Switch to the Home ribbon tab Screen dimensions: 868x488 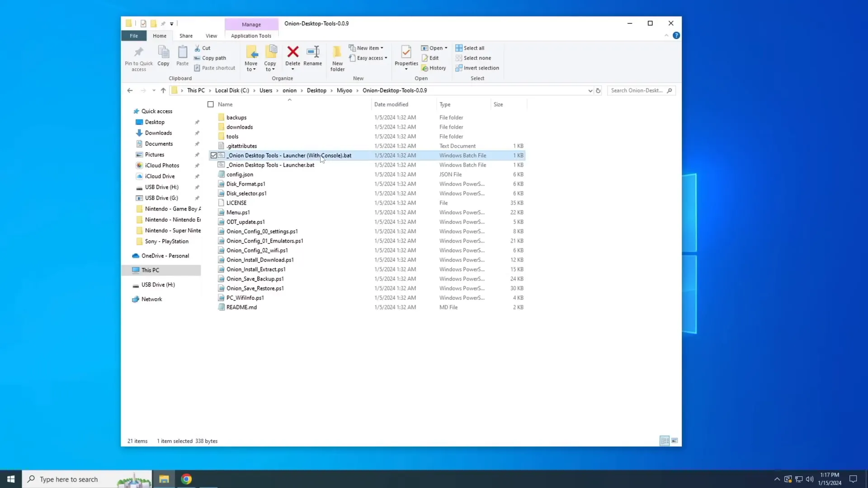[160, 36]
